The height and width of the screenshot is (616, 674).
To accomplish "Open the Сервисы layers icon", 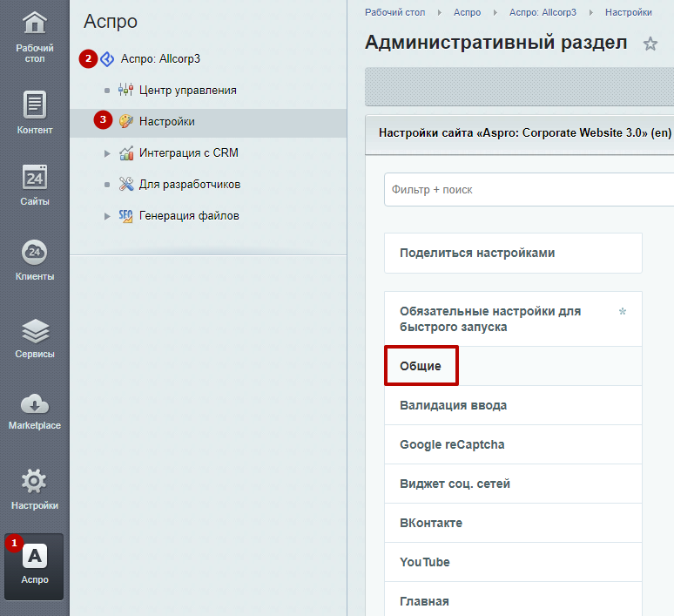I will tap(35, 331).
